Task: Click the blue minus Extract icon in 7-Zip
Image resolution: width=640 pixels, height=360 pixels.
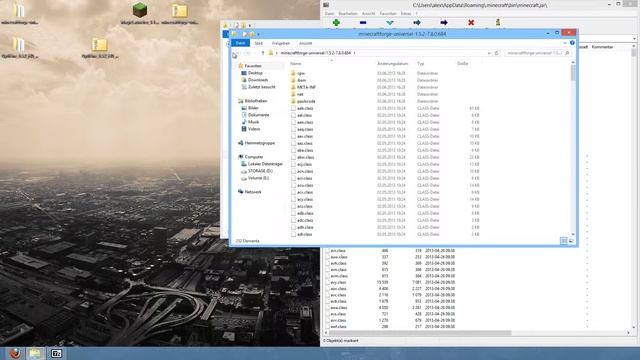Action: (363, 22)
